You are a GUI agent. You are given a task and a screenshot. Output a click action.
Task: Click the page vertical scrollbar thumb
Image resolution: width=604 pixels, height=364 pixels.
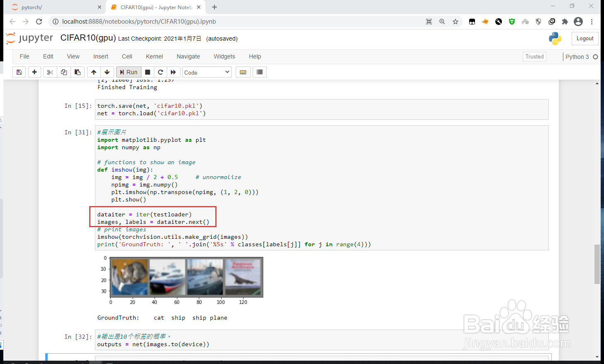597,264
